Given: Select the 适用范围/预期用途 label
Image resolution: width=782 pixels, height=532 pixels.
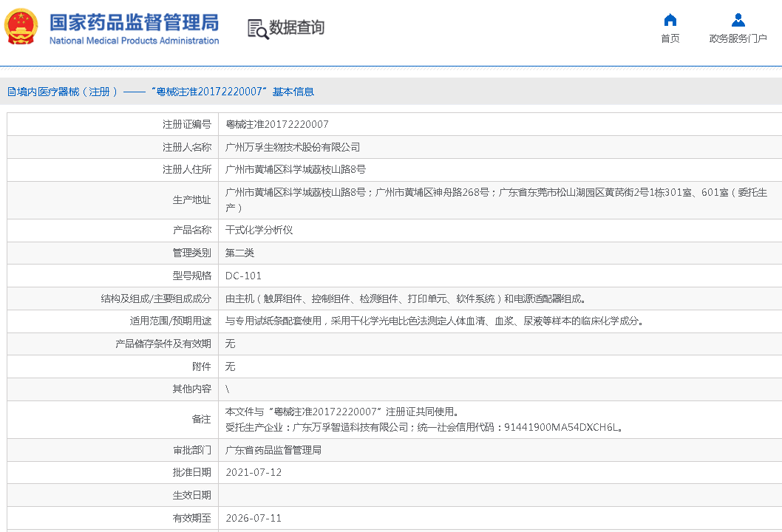Looking at the screenshot, I should [x=171, y=321].
